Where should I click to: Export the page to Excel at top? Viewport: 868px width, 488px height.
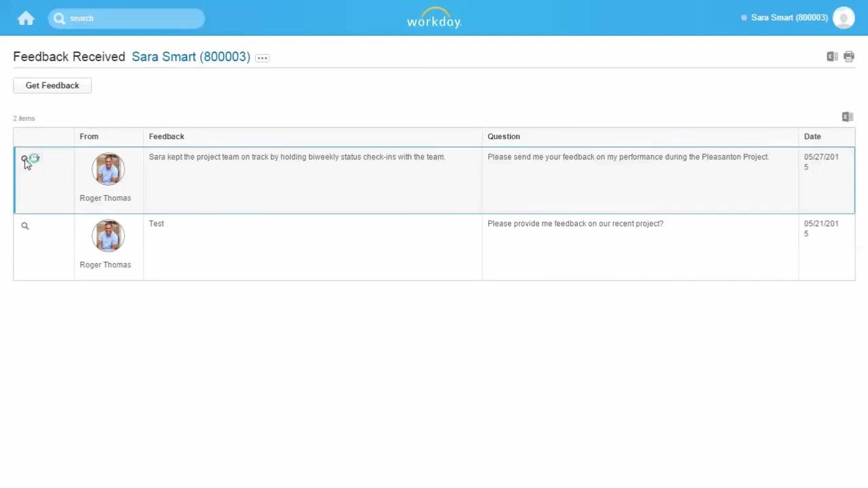click(832, 57)
